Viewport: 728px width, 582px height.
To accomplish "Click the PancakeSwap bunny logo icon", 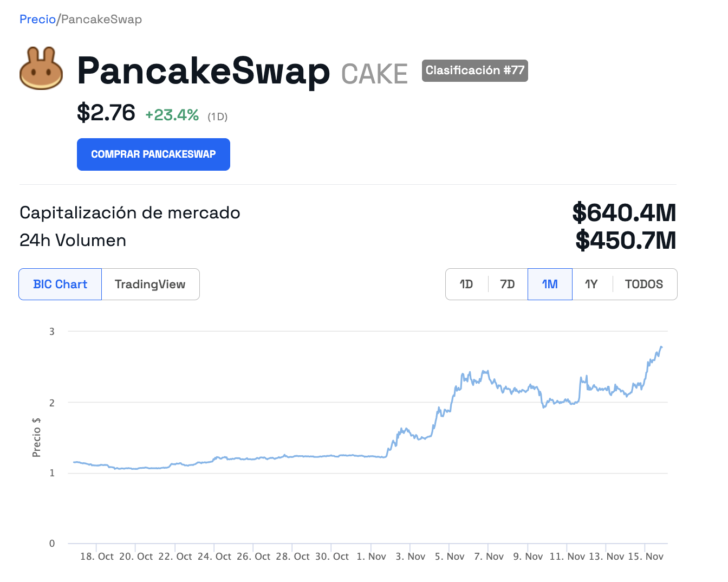I will point(41,69).
